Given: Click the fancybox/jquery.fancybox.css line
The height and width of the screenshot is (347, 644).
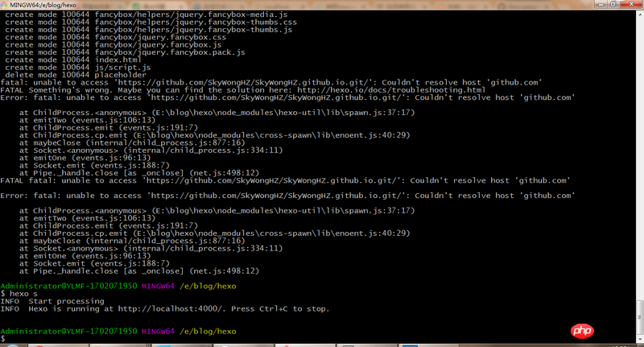Looking at the screenshot, I should [115, 37].
